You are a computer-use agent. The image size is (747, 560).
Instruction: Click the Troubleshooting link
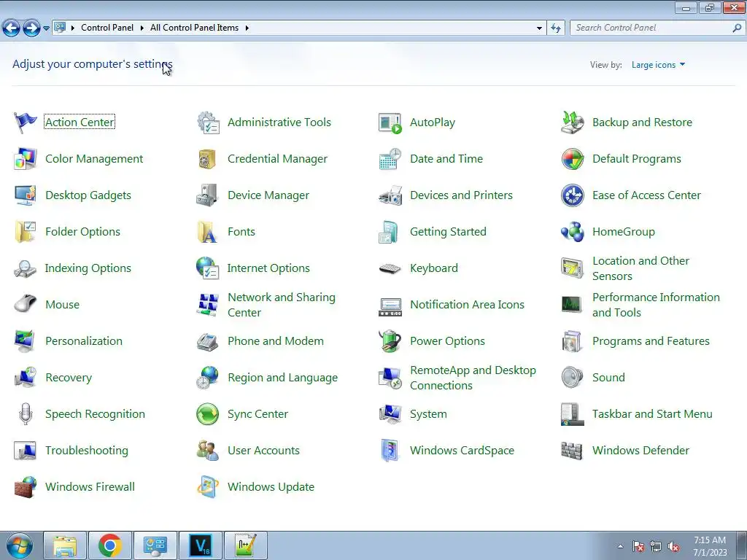[x=87, y=451]
